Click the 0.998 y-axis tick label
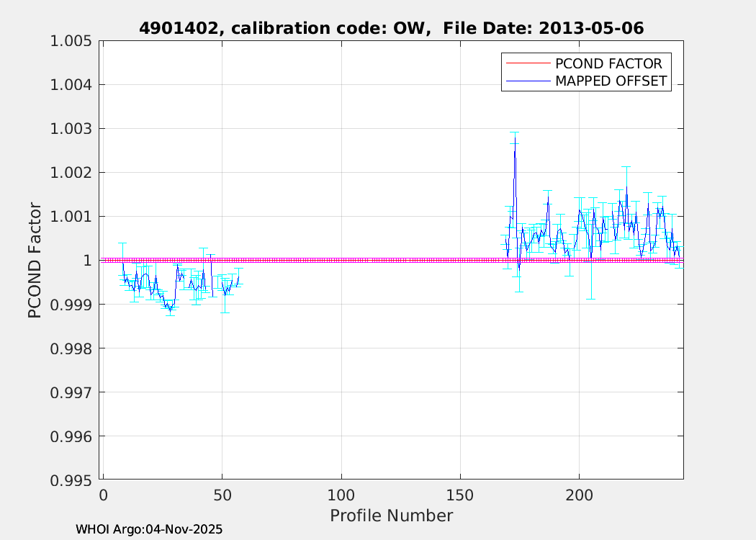Screen dimensions: 756x540 [x=72, y=348]
